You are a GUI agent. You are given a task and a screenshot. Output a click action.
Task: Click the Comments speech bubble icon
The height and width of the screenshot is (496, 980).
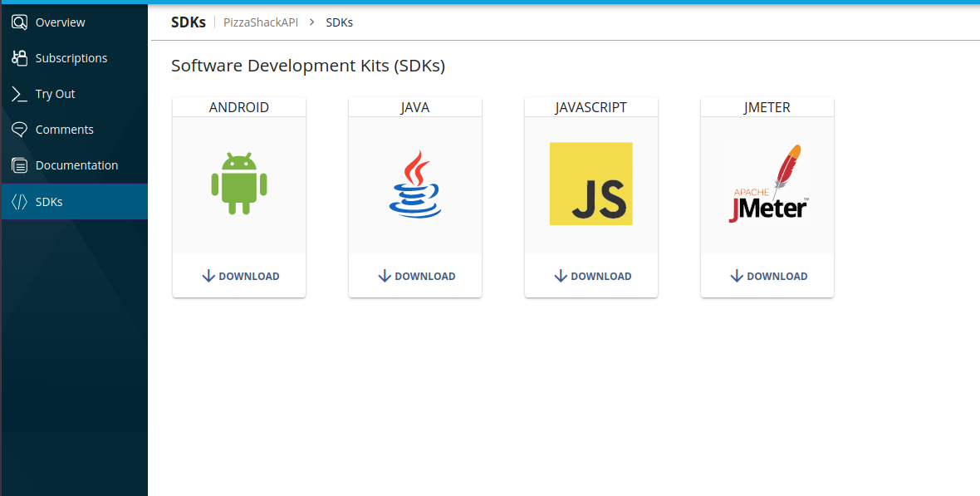(19, 130)
